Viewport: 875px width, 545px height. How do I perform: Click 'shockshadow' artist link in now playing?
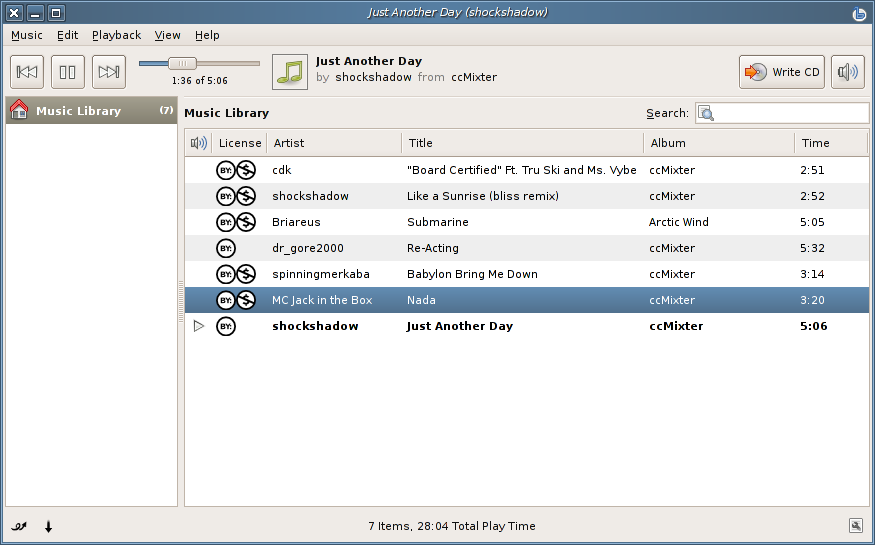point(373,78)
